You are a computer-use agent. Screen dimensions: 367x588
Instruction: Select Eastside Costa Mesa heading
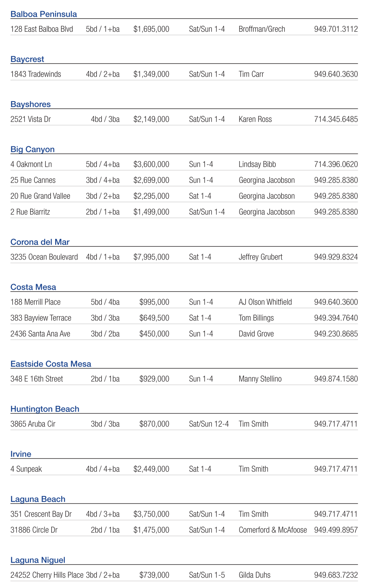tap(51, 364)
